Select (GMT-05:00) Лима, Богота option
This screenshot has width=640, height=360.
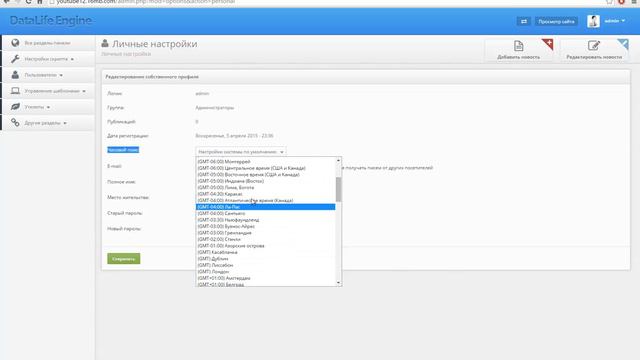coord(265,188)
